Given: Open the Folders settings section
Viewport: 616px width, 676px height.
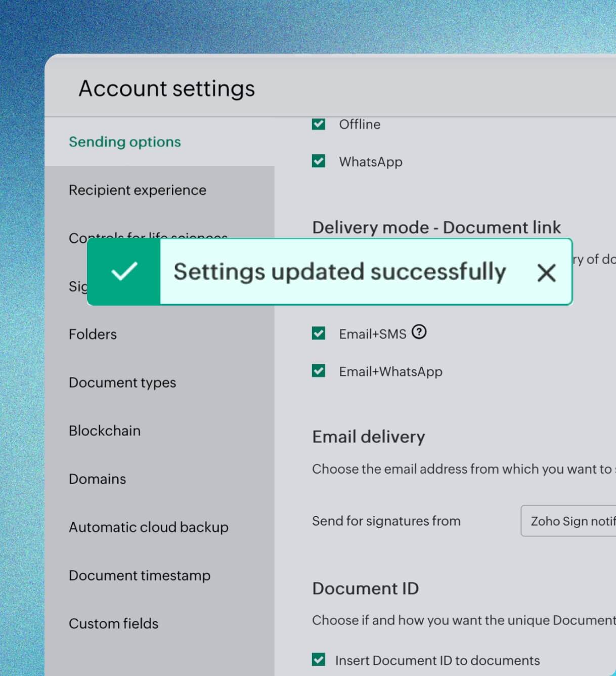Looking at the screenshot, I should click(x=93, y=334).
